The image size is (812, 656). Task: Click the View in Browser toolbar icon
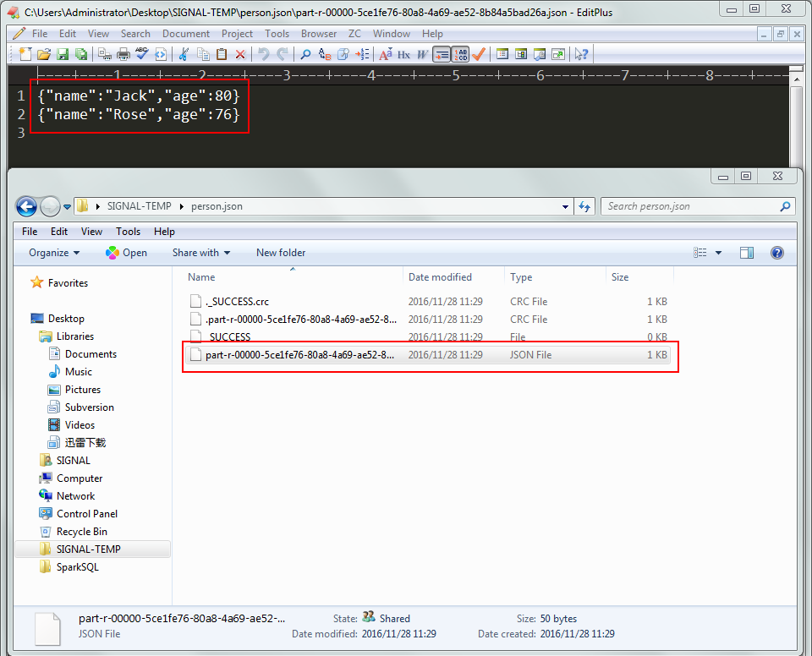(x=161, y=54)
